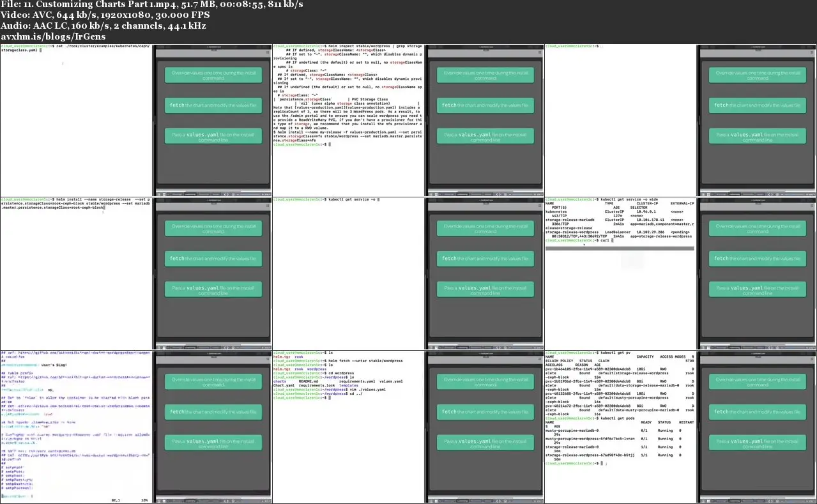Open the thumbnail showing helm install --name storage-release

136,273
